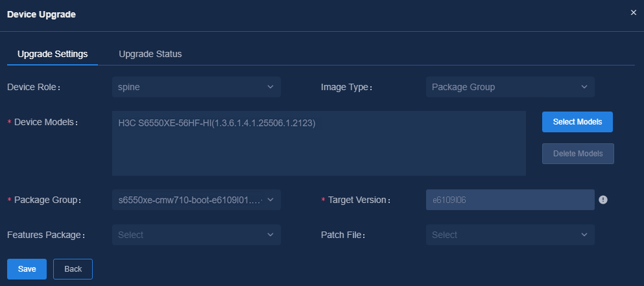Click the Select Models button
Viewport: 644px width, 286px height.
(577, 122)
